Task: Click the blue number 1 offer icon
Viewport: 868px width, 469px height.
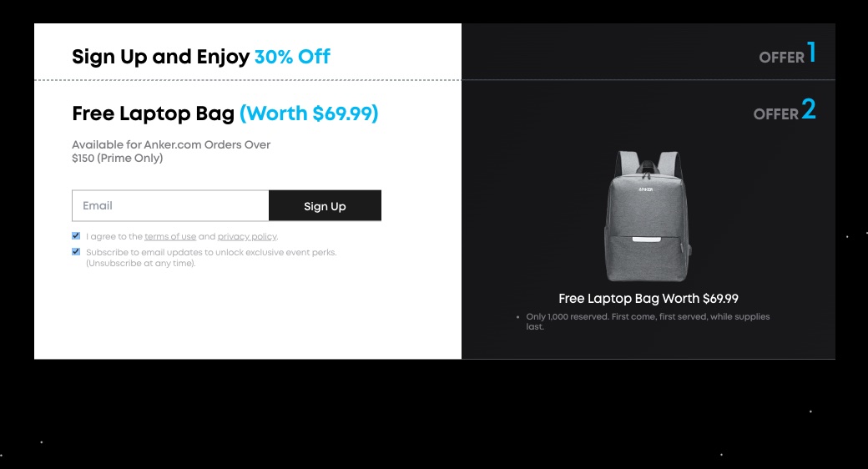Action: (811, 52)
